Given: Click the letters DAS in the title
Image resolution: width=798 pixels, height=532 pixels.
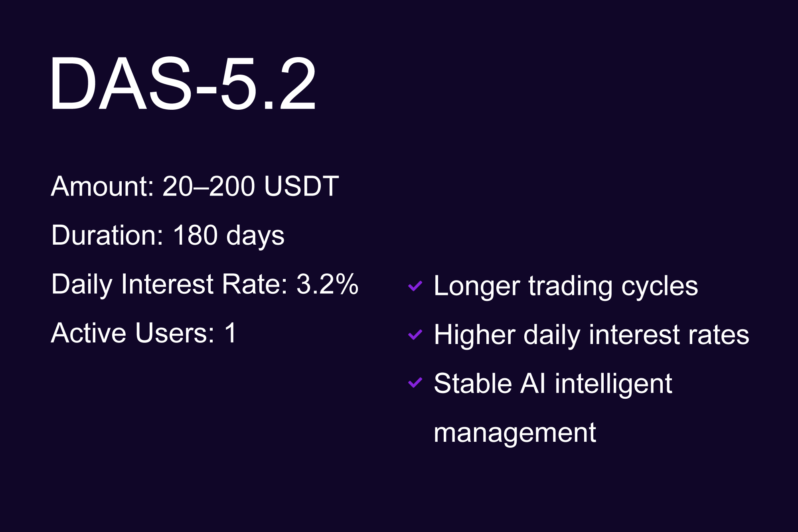Looking at the screenshot, I should pyautogui.click(x=120, y=84).
